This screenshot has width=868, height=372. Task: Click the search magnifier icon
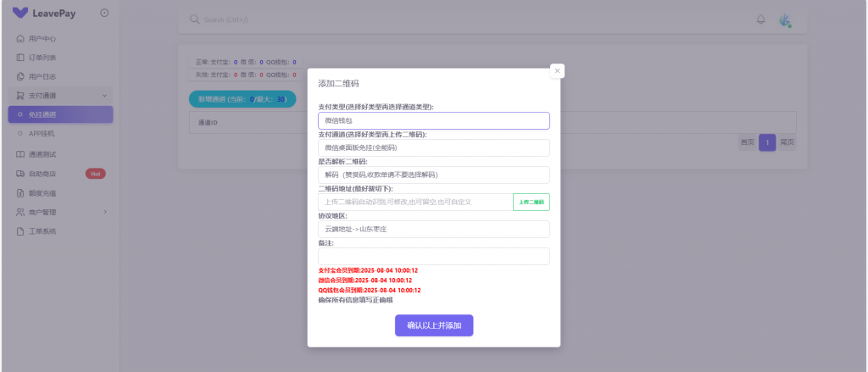pos(194,19)
